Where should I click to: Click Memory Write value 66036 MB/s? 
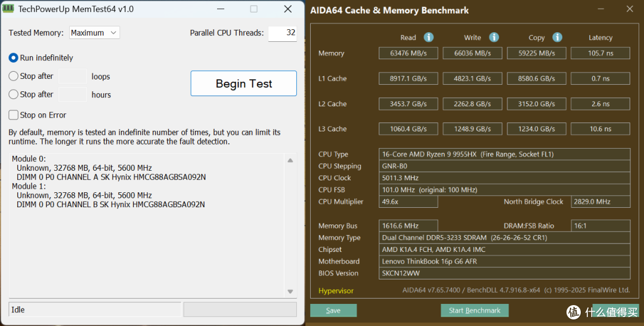tap(472, 53)
